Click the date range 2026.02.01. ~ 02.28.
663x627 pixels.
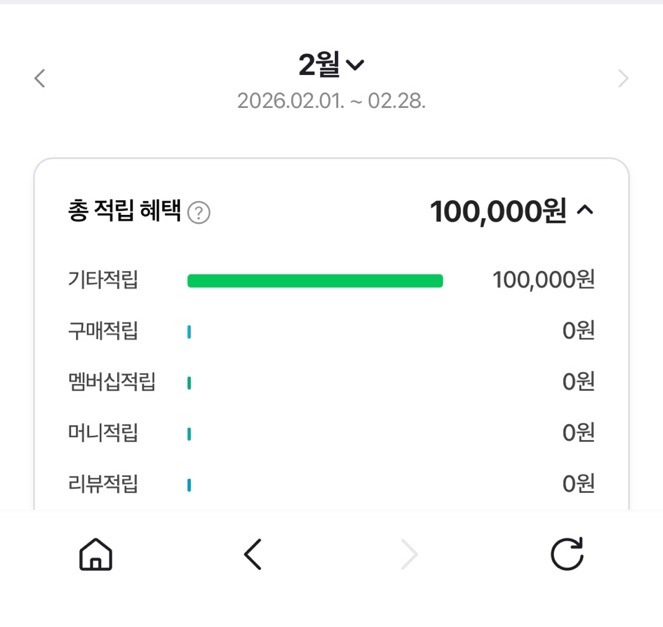click(x=331, y=102)
